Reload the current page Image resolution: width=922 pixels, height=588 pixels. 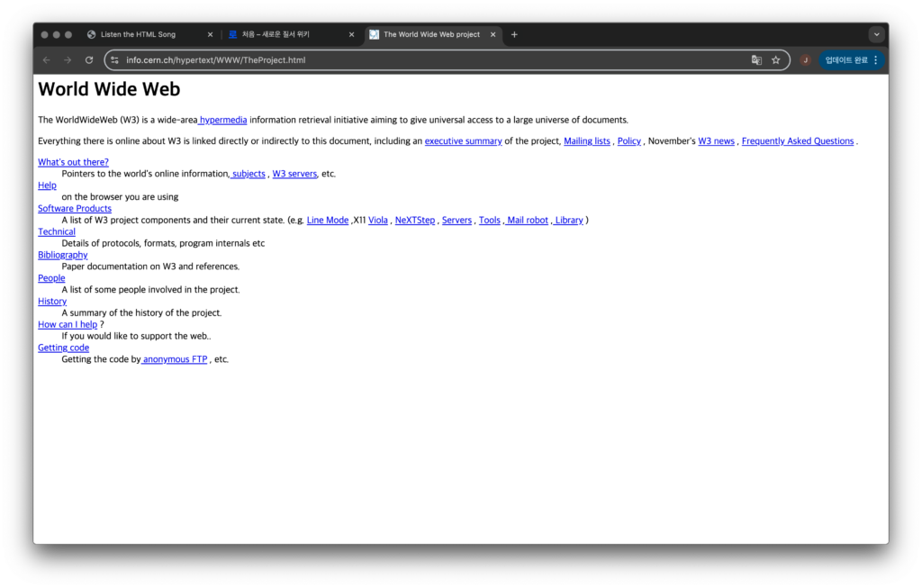(x=89, y=60)
